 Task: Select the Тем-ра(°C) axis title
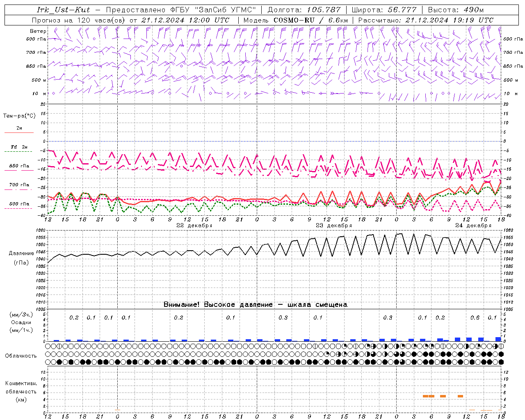[x=20, y=116]
